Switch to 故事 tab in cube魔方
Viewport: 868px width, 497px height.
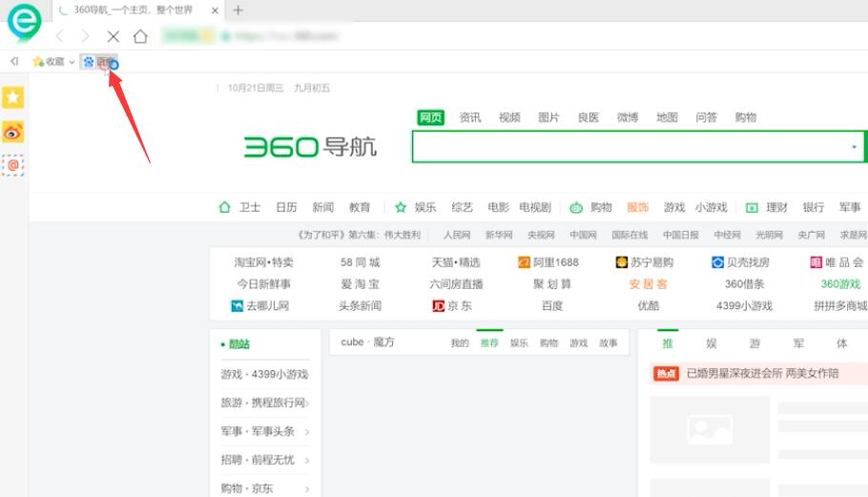609,343
